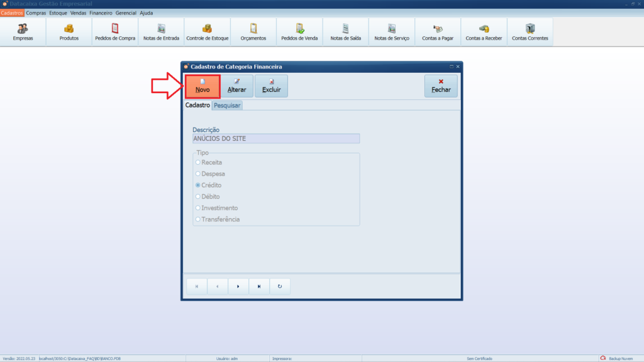Select the Despesa radio option

click(x=198, y=174)
